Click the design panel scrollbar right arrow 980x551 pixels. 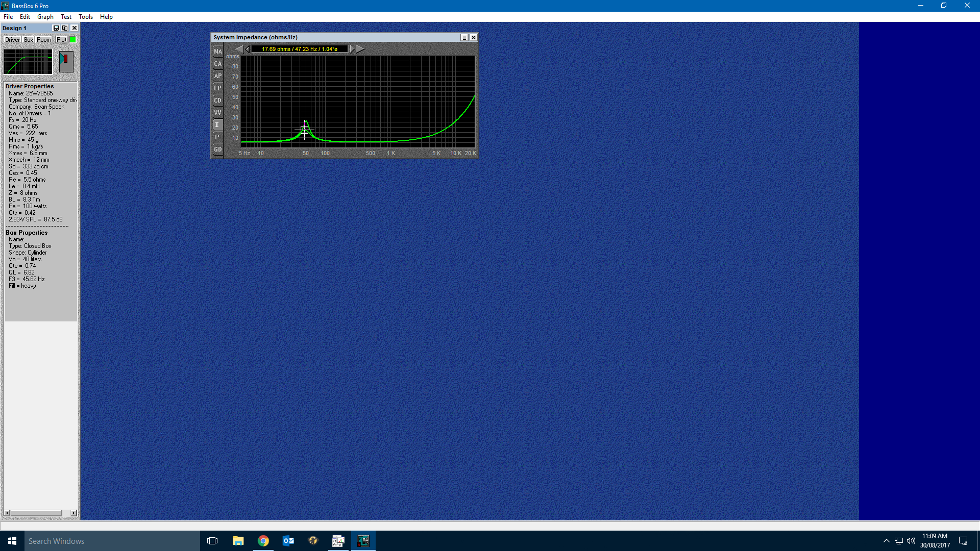(x=74, y=513)
